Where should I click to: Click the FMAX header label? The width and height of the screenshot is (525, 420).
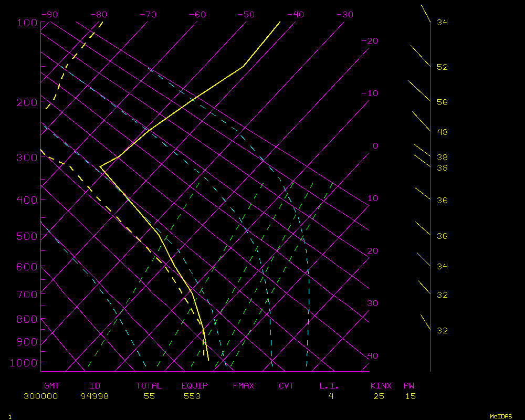coord(243,386)
